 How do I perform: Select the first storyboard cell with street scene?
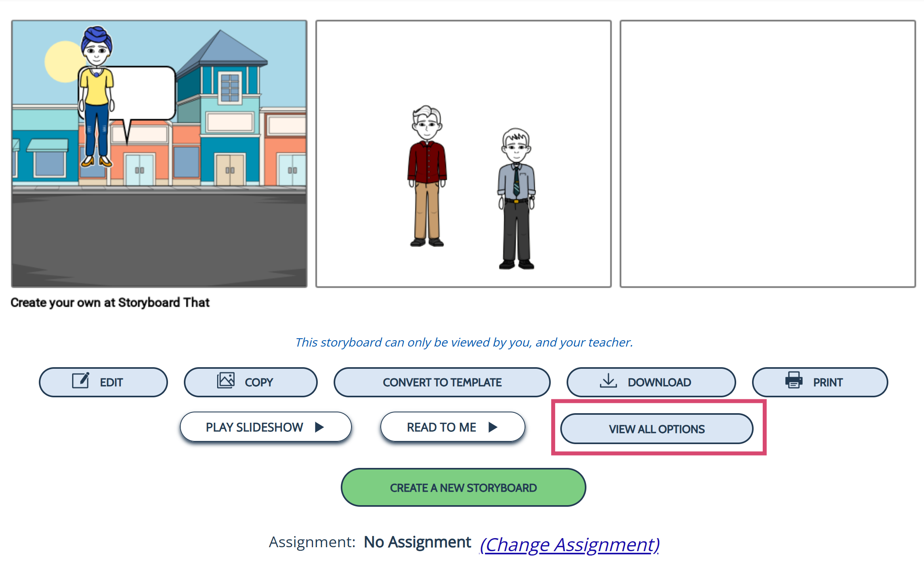click(x=159, y=154)
